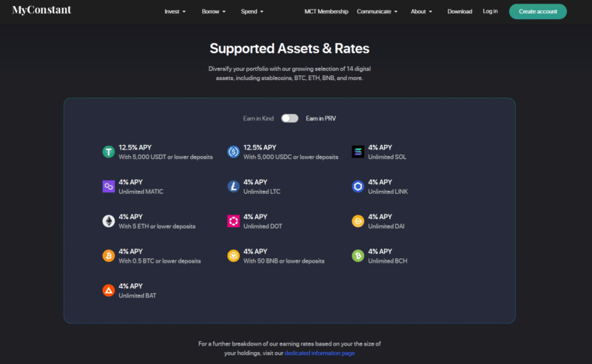The width and height of the screenshot is (592, 364).
Task: Open the Borrow dropdown menu
Action: (x=213, y=11)
